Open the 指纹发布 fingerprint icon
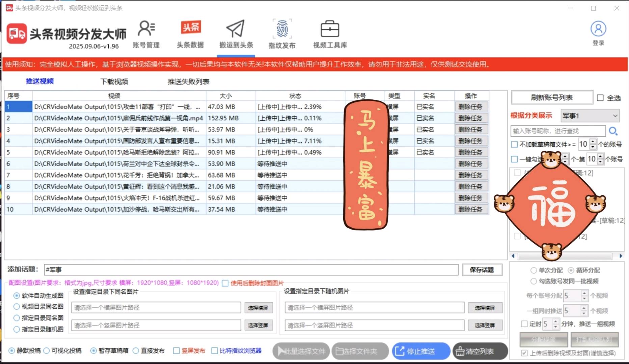The width and height of the screenshot is (629, 364). (282, 29)
